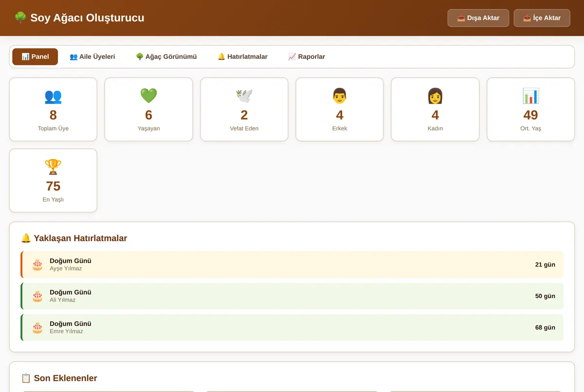Viewport: 584px width, 392px height.
Task: Click the İçe Aktar import button
Action: point(542,18)
